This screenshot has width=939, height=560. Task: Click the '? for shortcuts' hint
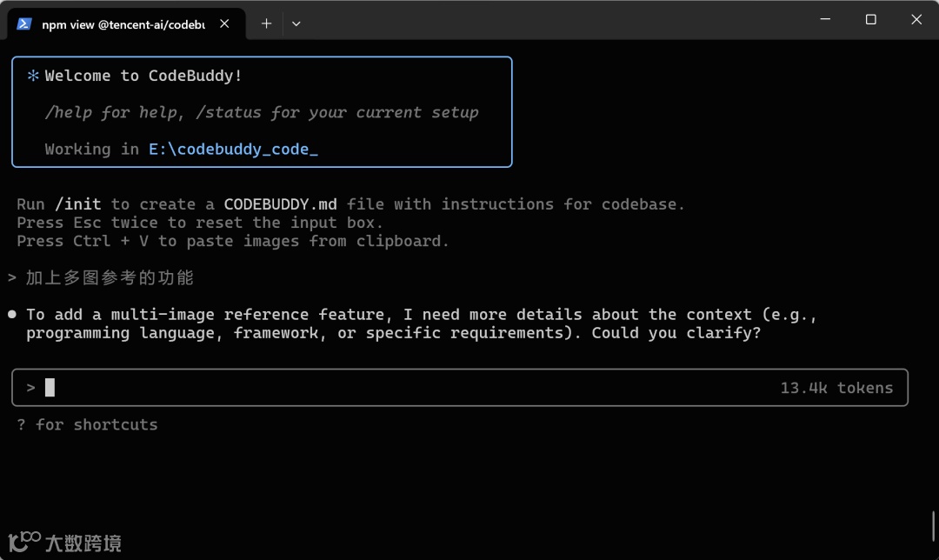click(88, 424)
